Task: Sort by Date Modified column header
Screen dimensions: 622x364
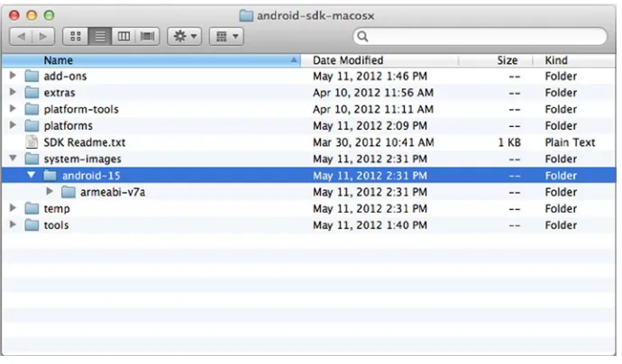Action: (x=380, y=60)
